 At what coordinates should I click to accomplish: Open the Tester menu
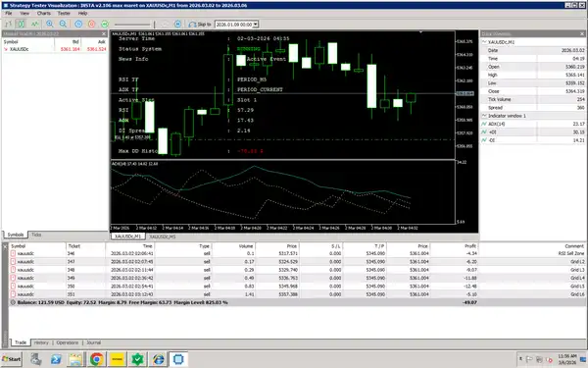(64, 13)
